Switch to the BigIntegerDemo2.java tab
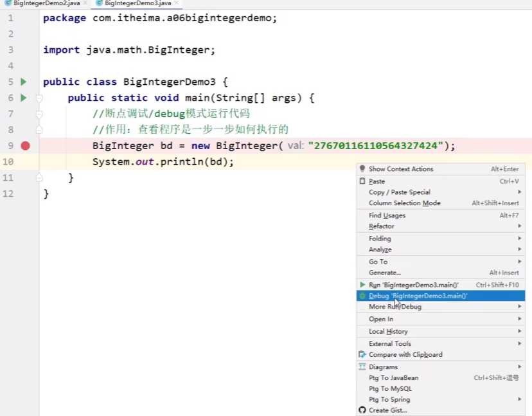 pyautogui.click(x=42, y=4)
